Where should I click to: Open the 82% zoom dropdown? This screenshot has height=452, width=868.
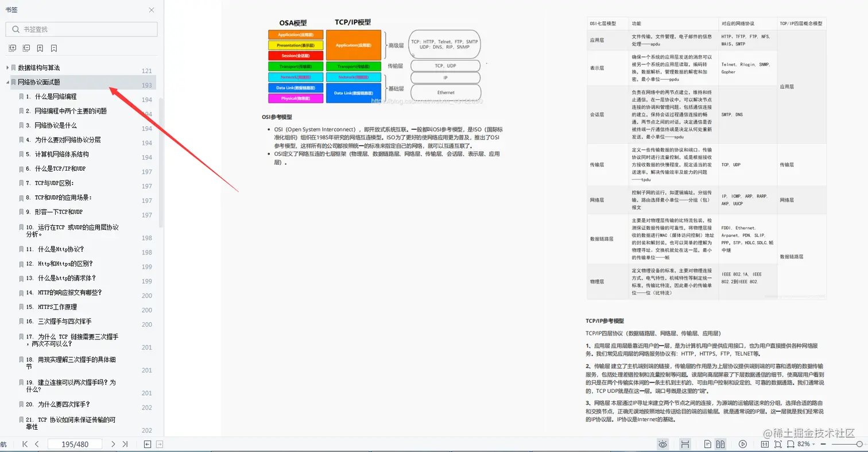point(807,444)
